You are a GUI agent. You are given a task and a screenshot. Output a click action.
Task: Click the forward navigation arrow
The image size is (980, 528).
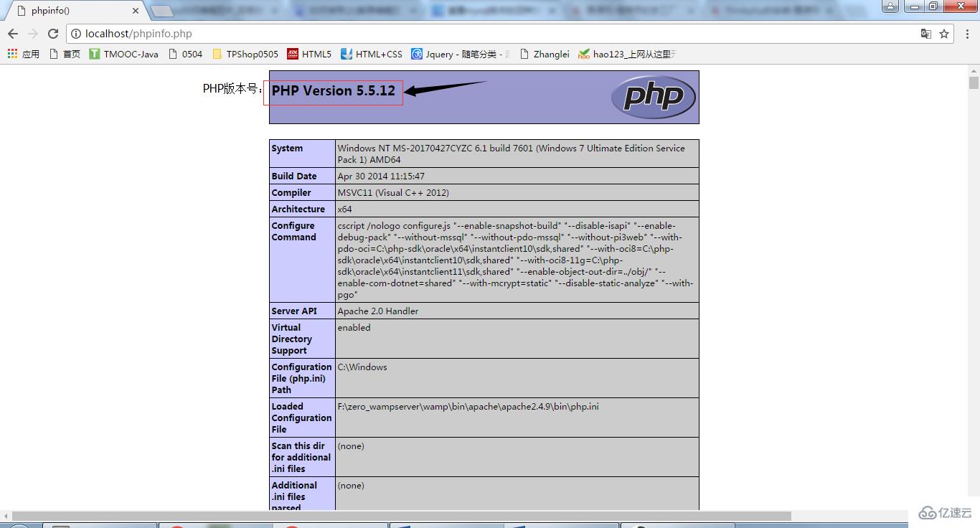33,34
